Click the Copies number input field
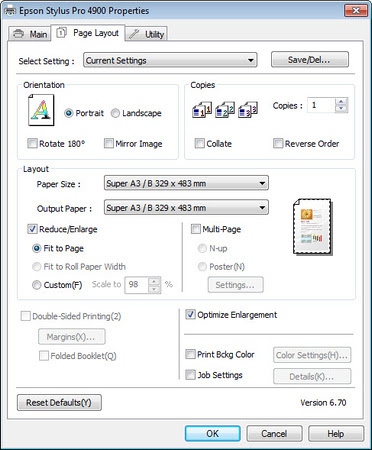This screenshot has width=372, height=450. tap(321, 105)
